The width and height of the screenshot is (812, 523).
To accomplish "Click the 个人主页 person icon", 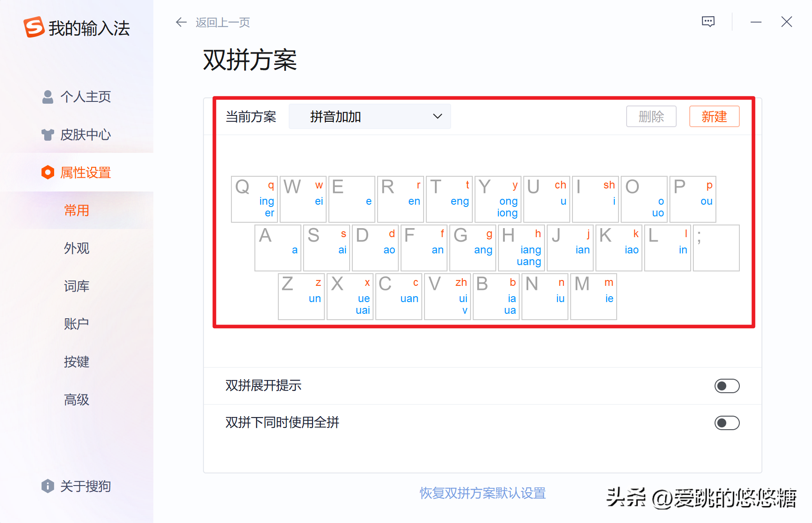I will tap(48, 96).
